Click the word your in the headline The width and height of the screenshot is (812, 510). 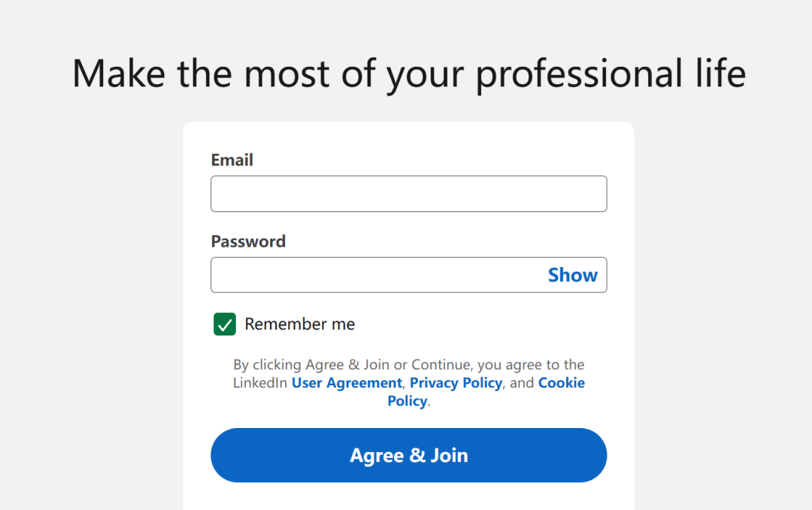click(426, 74)
